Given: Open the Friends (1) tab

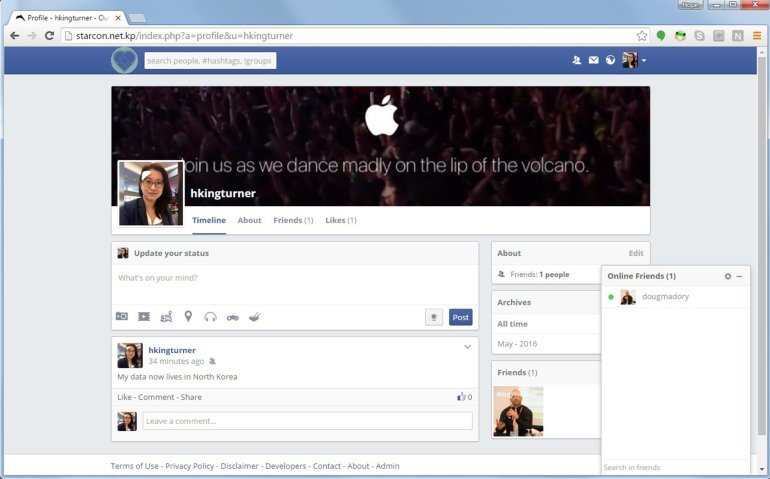Looking at the screenshot, I should 293,220.
